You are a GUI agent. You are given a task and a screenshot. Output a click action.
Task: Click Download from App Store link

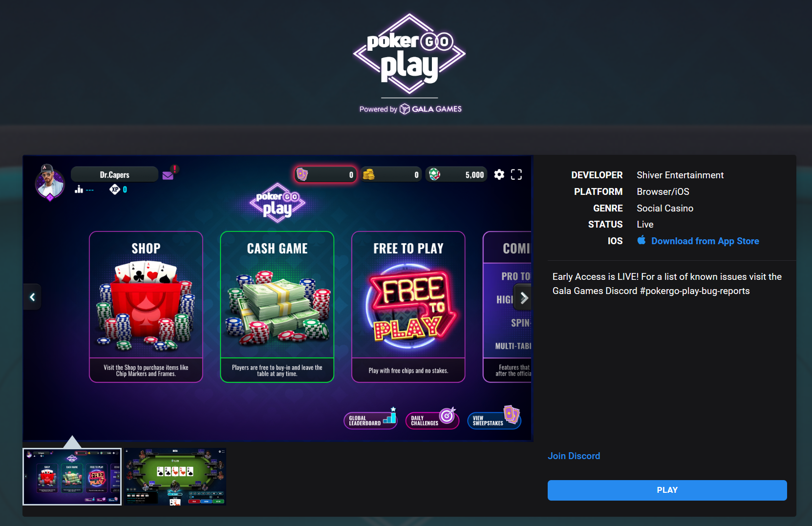point(705,241)
